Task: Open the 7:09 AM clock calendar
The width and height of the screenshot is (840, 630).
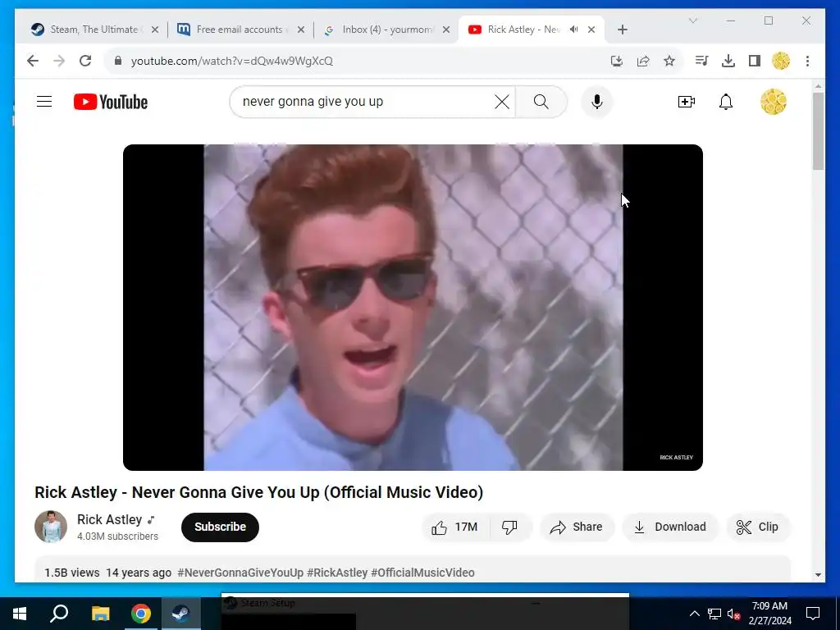Action: (x=769, y=614)
